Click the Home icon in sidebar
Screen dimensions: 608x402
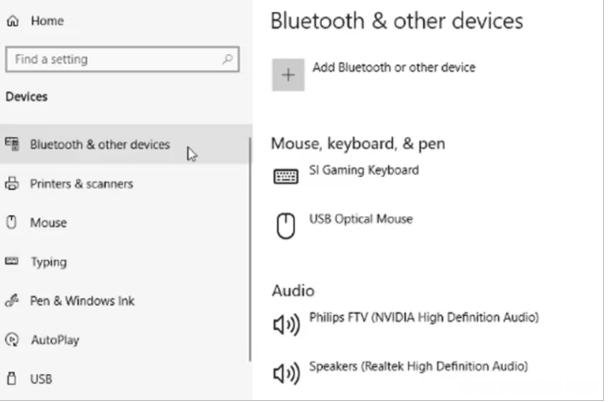point(12,21)
